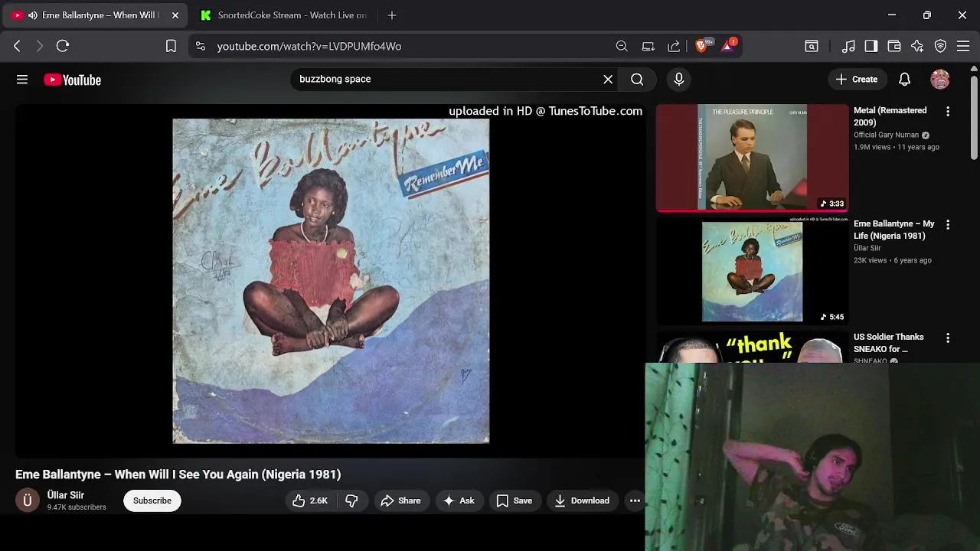This screenshot has height=551, width=980.
Task: Open the Brave playlist music icon
Action: [x=848, y=46]
